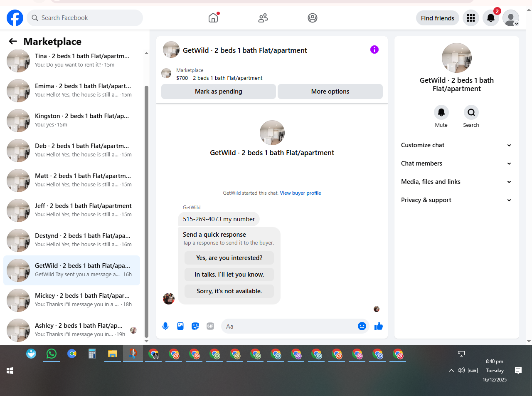Click GetWild's avatar beside the quick responses
The width and height of the screenshot is (532, 396).
point(169,299)
